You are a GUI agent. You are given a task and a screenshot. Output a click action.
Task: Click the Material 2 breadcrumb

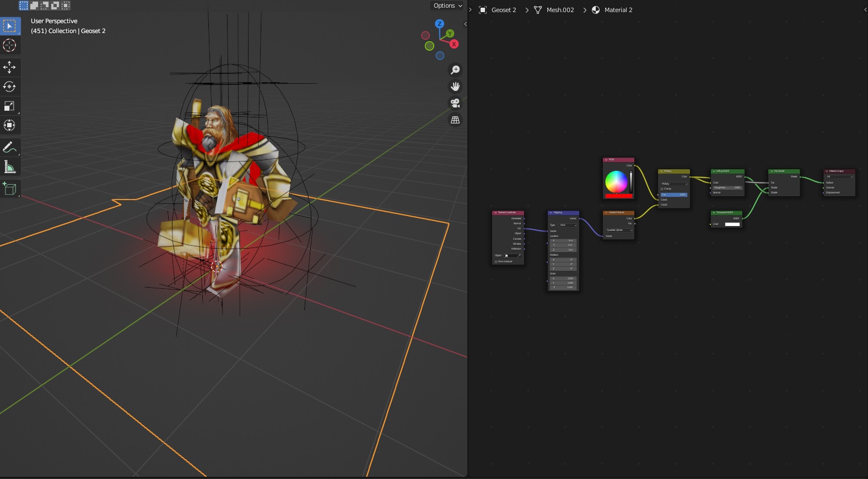tap(618, 10)
